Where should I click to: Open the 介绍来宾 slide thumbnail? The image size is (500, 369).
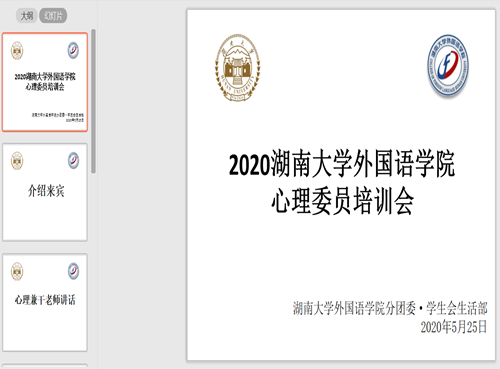[45, 192]
